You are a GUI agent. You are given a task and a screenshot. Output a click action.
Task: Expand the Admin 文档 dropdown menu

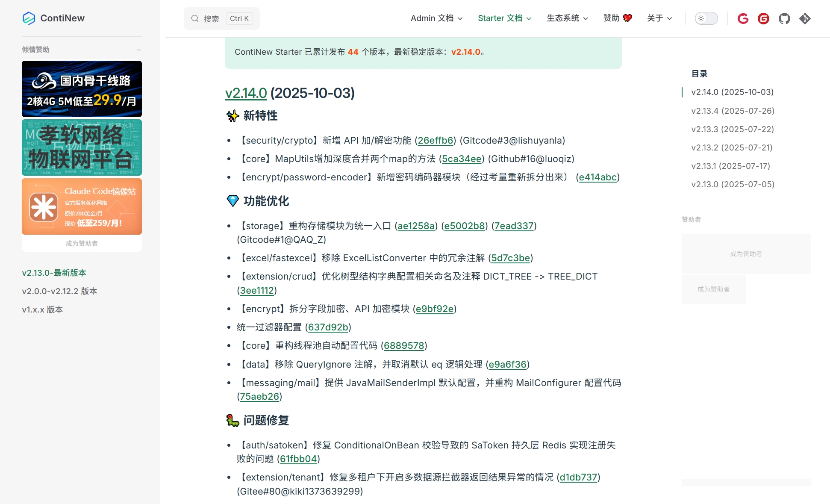[x=436, y=18]
